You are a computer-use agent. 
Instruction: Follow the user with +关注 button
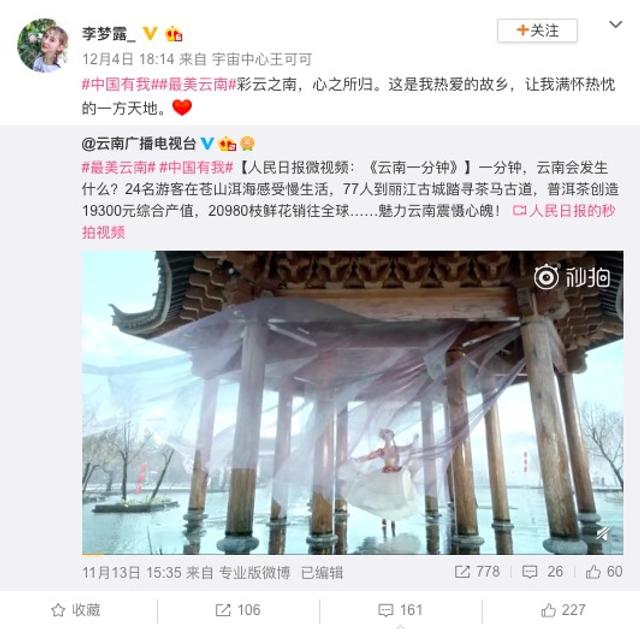coord(537,31)
